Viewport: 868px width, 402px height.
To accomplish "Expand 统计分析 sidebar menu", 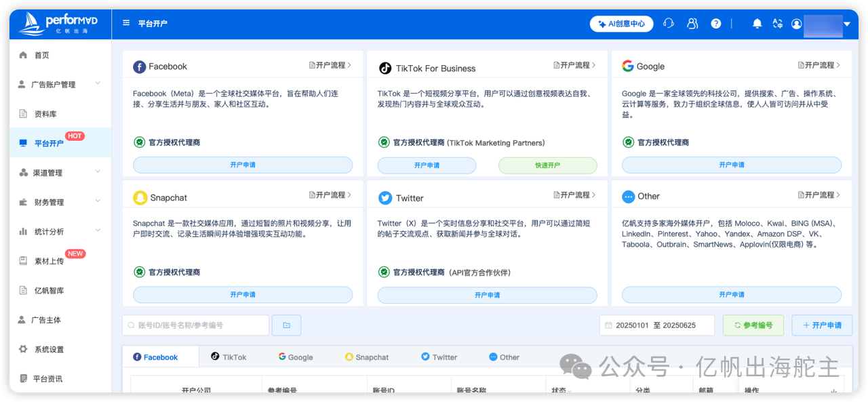I will 98,230.
